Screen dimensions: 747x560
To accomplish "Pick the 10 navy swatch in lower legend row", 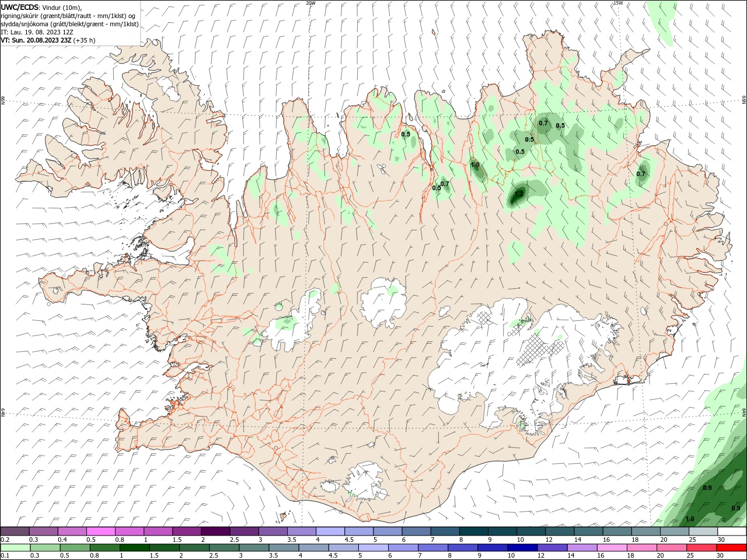I will (523, 548).
